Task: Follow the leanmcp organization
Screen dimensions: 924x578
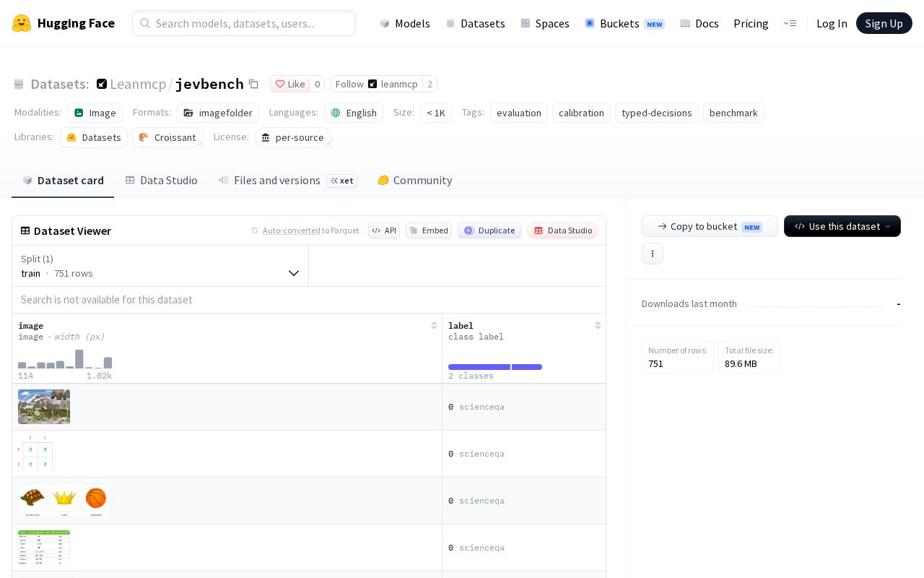Action: (376, 84)
